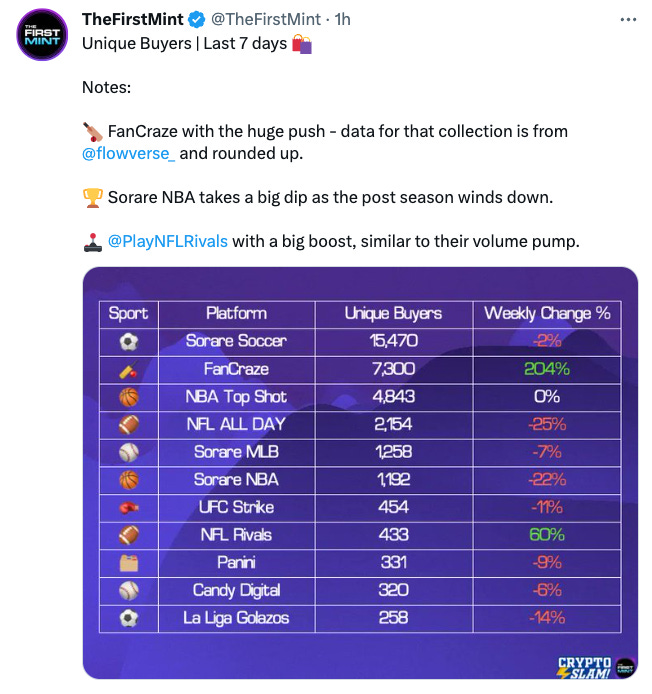Image resolution: width=652 pixels, height=694 pixels.
Task: Open the Unique Buyers table image
Action: click(360, 473)
